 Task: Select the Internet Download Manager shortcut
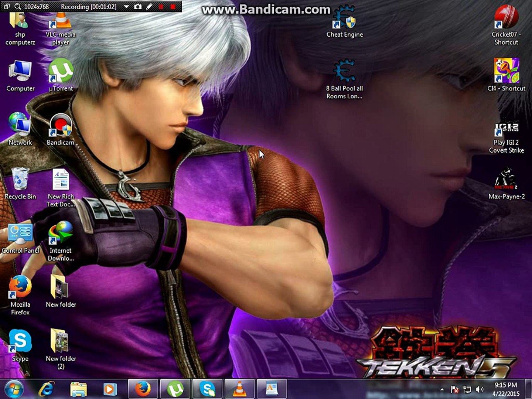[61, 242]
